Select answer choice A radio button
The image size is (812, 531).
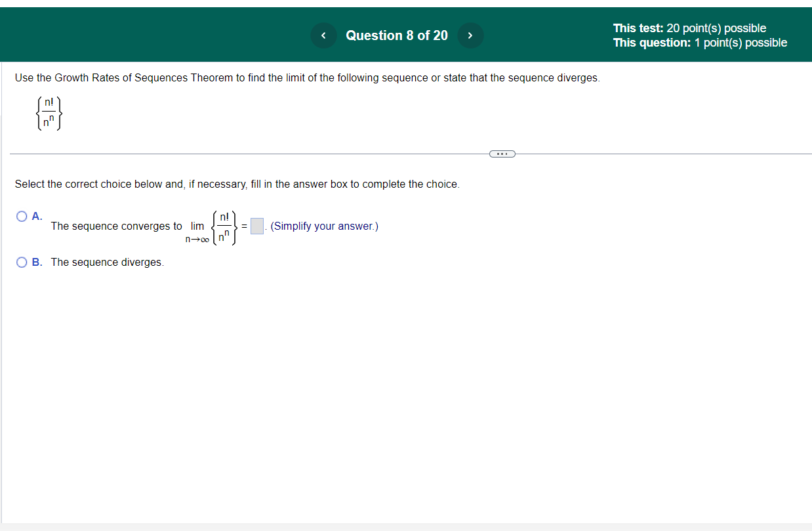tap(22, 216)
